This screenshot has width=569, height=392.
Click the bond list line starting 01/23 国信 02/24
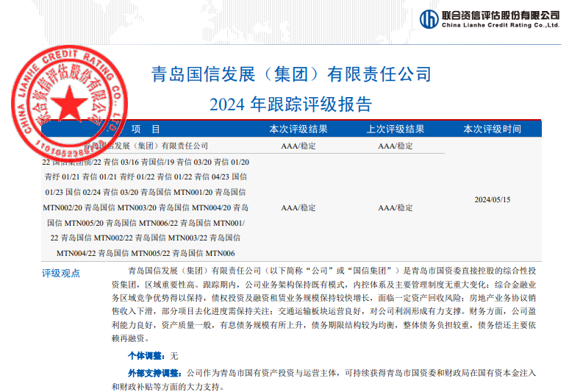pyautogui.click(x=146, y=192)
